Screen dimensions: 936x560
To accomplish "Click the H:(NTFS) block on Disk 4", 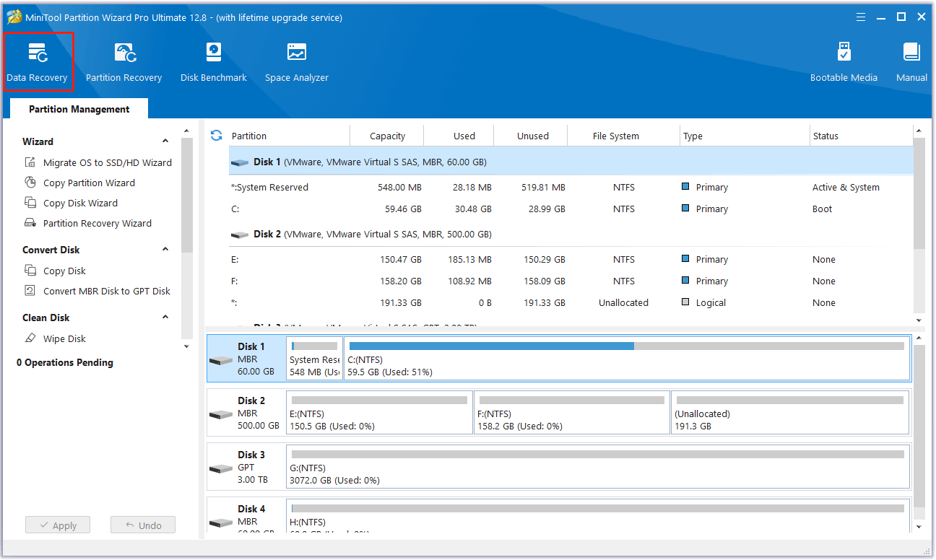I will pyautogui.click(x=598, y=516).
